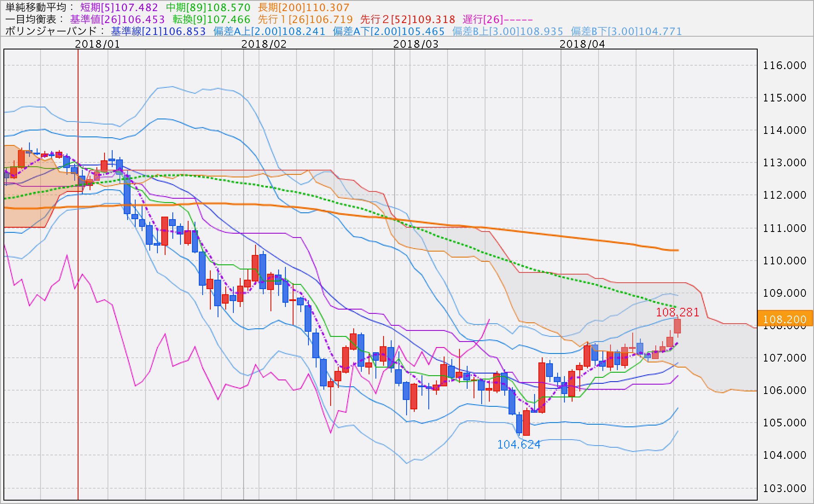Click the 偏差A上[2.00]108.241 legend value
This screenshot has width=814, height=504.
pyautogui.click(x=269, y=31)
